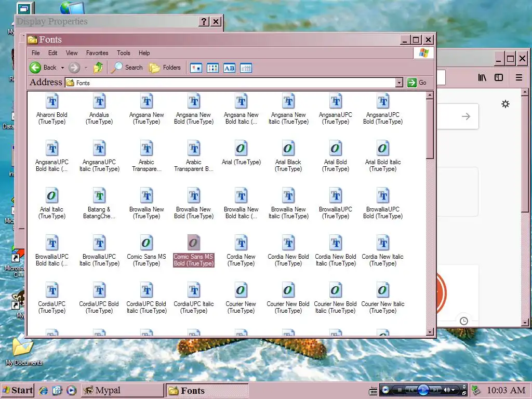Go up one folder level
532x399 pixels.
[x=98, y=68]
